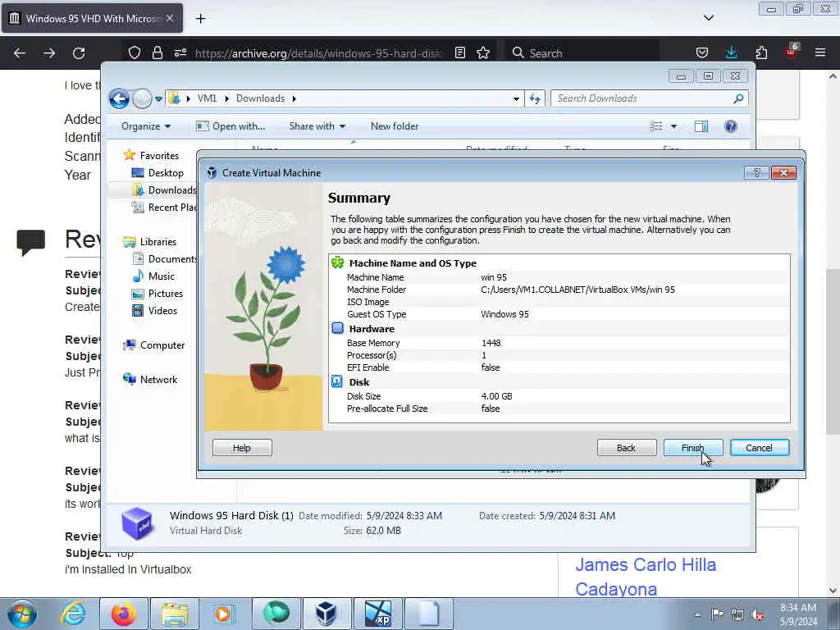Click the question mark help icon in dialog title bar
The image size is (840, 630).
click(x=756, y=172)
